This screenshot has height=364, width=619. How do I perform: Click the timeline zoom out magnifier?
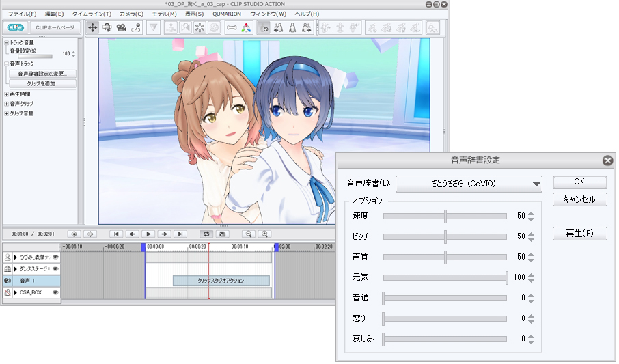pyautogui.click(x=249, y=234)
